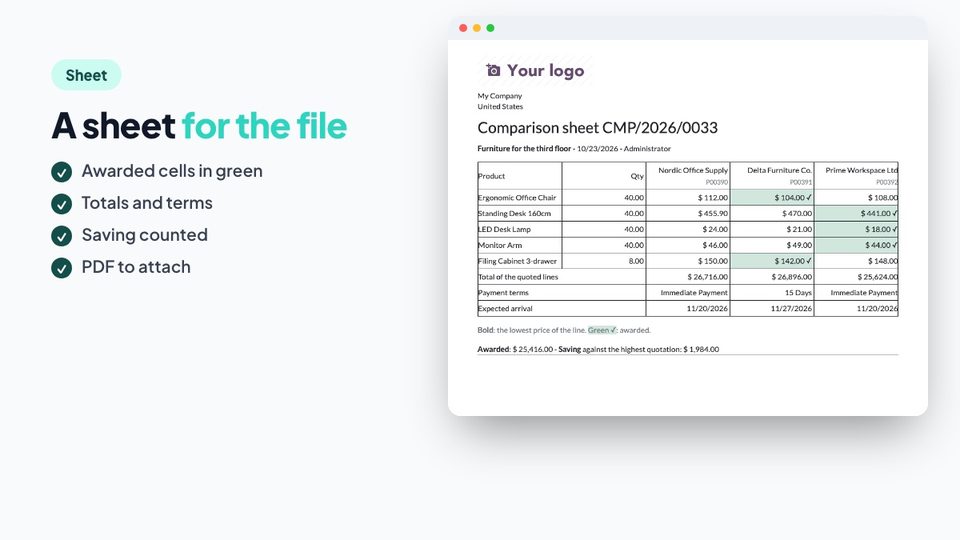The image size is (960, 540).
Task: Click the Expected arrival row label
Action: click(505, 309)
